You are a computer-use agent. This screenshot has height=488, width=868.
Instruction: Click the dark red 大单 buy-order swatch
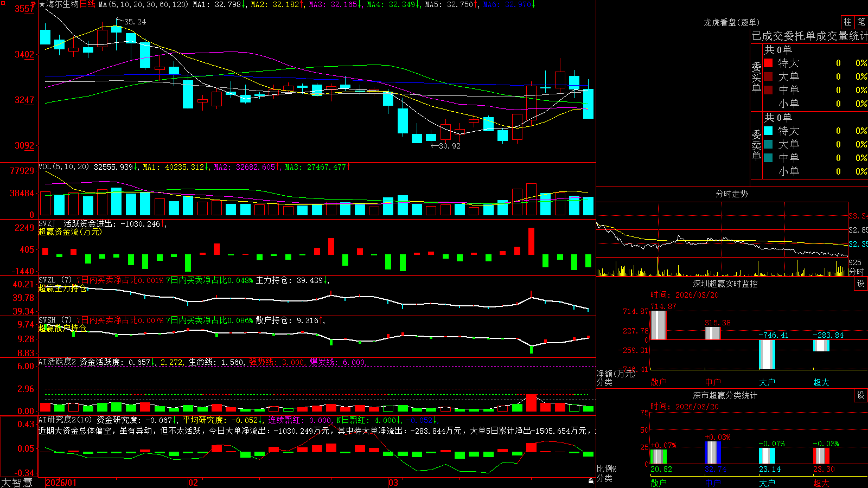point(768,76)
